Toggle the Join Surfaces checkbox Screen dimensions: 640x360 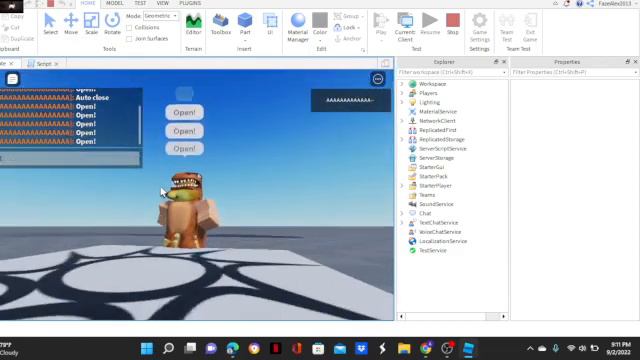tap(129, 39)
